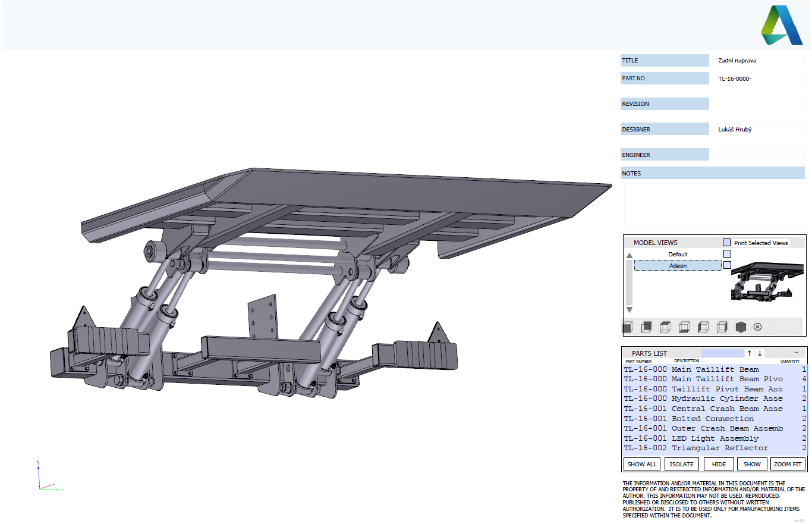Screen dimensions: 812x524
Task: Click the ZOOM FIT button
Action: (x=788, y=464)
